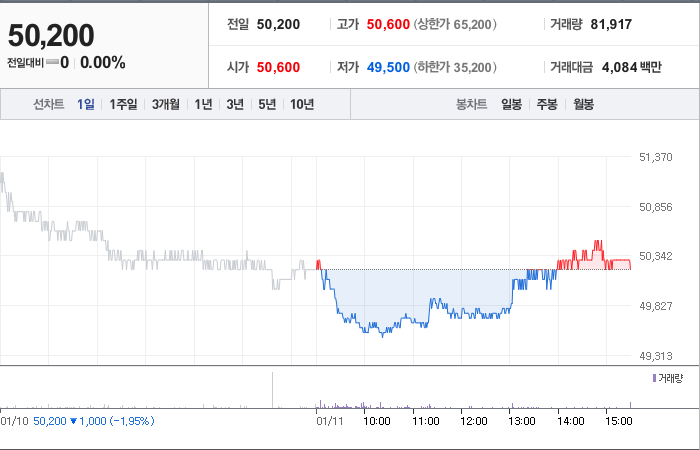Click the 15:00 time axis label
The image size is (700, 450).
point(619,421)
